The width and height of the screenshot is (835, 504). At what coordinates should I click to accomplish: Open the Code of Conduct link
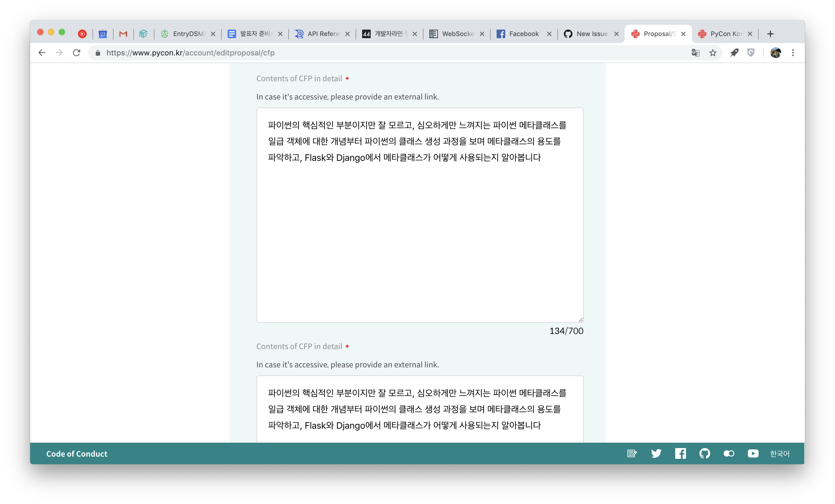[x=77, y=454]
